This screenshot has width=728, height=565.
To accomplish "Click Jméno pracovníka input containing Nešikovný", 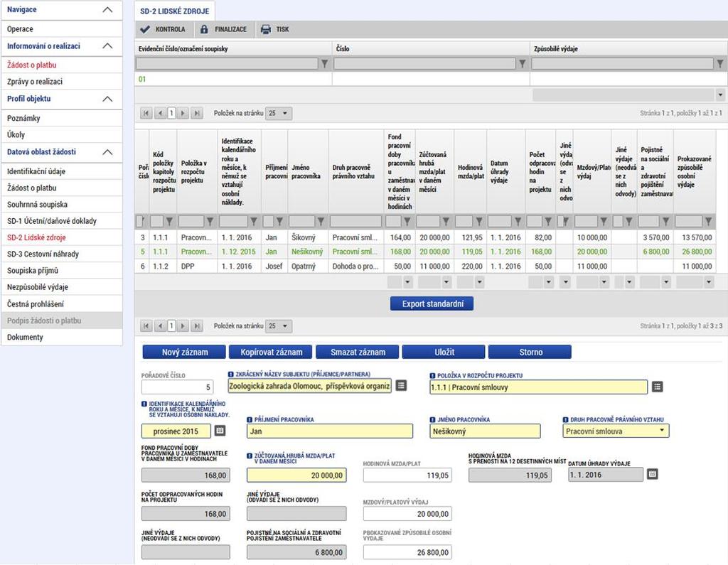I will [x=485, y=431].
